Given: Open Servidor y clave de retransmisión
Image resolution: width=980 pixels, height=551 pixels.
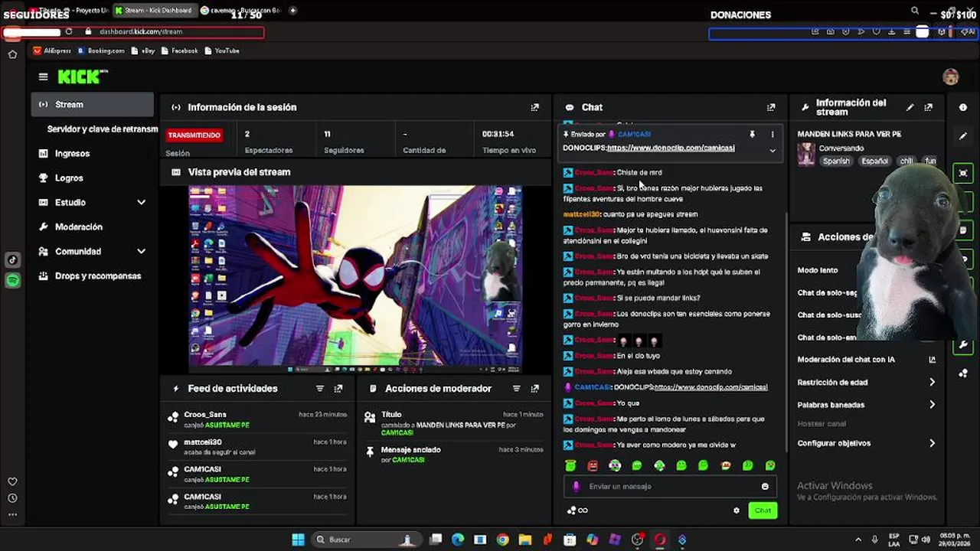Looking at the screenshot, I should tap(102, 129).
